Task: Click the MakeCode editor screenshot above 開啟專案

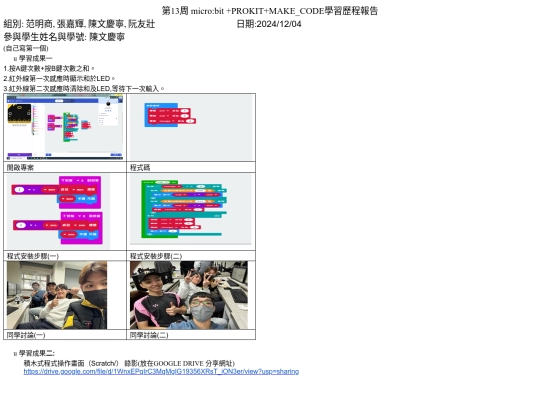Action: pyautogui.click(x=65, y=127)
